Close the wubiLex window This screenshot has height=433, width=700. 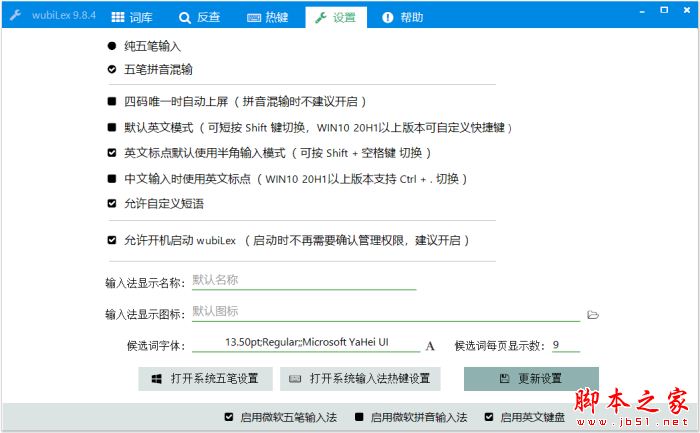tap(687, 10)
